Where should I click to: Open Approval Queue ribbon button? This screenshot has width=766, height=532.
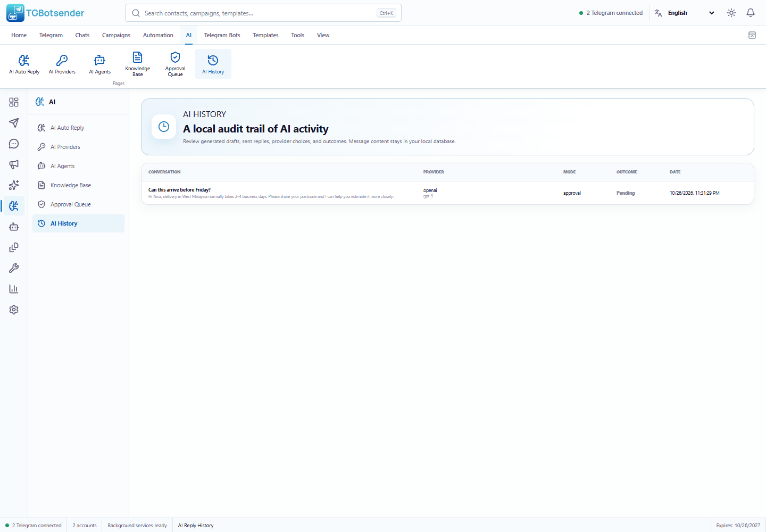click(x=175, y=64)
